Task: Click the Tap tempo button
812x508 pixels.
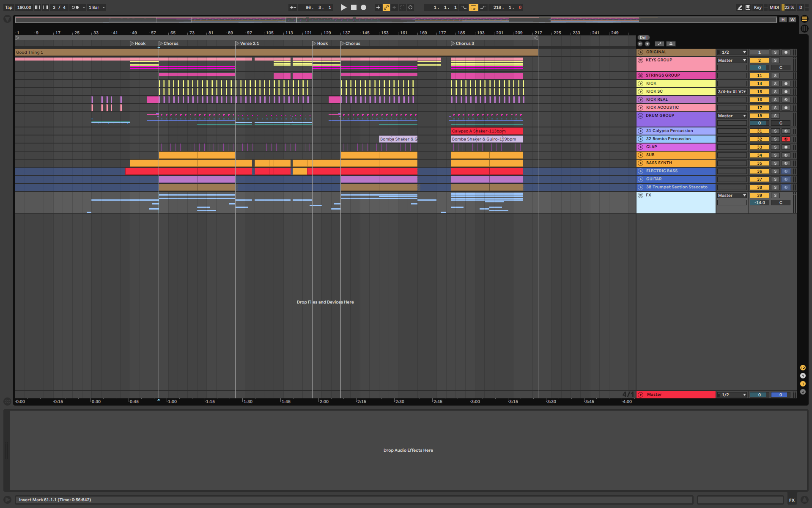Action: 8,7
